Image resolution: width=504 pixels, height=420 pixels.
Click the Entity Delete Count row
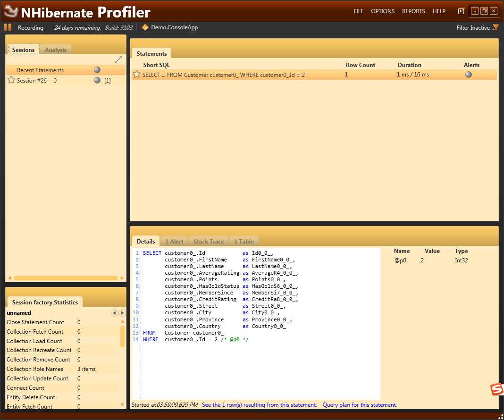pos(63,397)
